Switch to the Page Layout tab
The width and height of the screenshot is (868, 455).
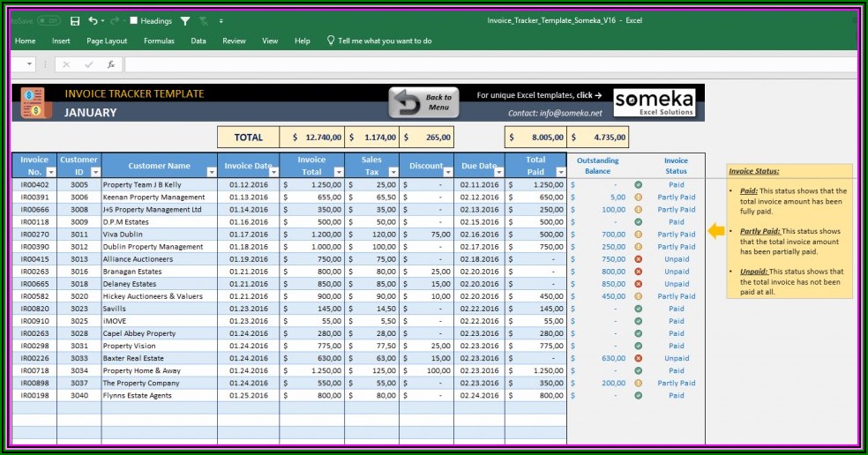click(107, 41)
